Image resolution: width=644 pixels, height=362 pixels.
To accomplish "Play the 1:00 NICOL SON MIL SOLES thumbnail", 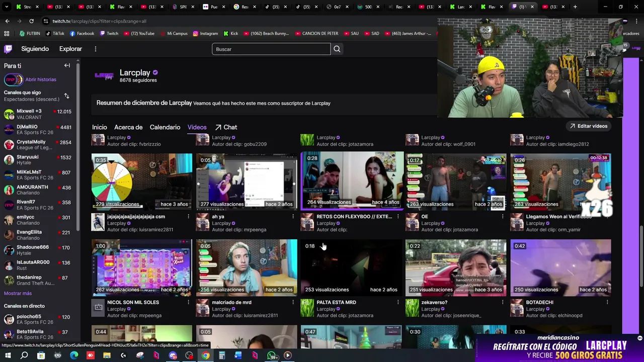I will point(142,267).
